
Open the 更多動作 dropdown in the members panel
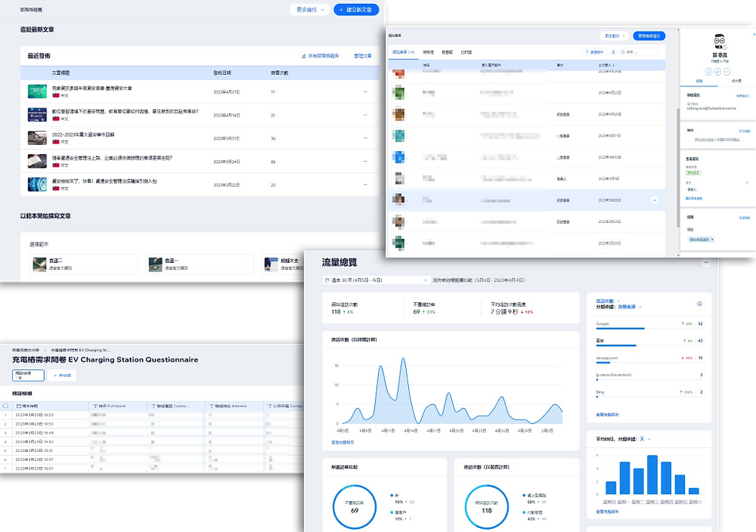(615, 35)
